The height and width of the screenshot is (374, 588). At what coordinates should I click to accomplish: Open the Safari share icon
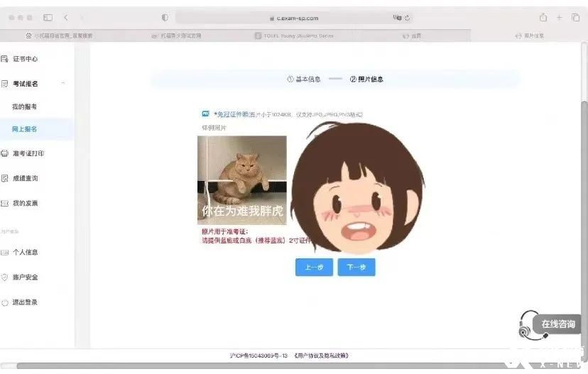[543, 17]
